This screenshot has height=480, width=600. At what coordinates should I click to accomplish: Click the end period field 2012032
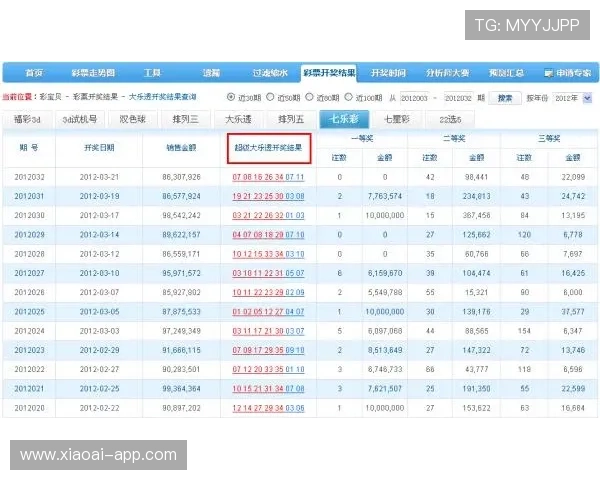[458, 98]
